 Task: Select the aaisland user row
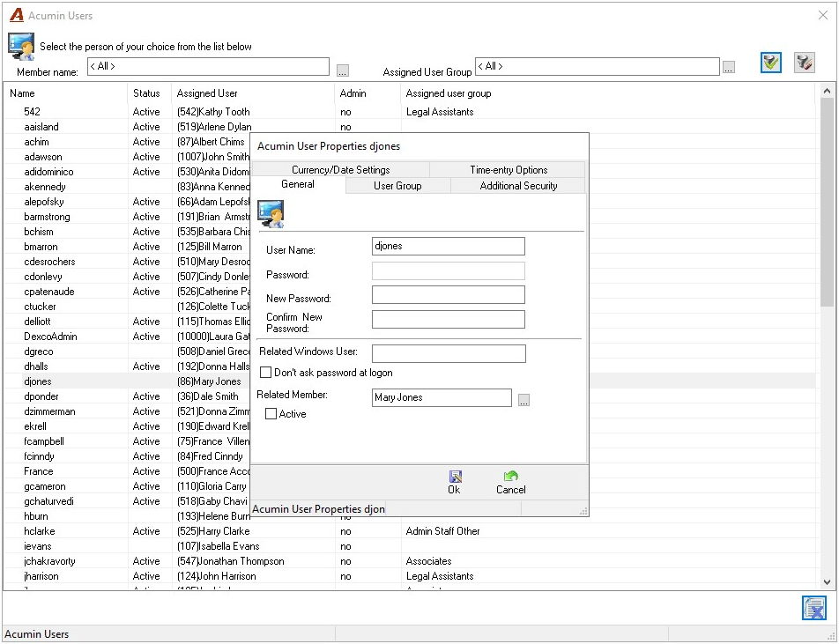click(410, 127)
